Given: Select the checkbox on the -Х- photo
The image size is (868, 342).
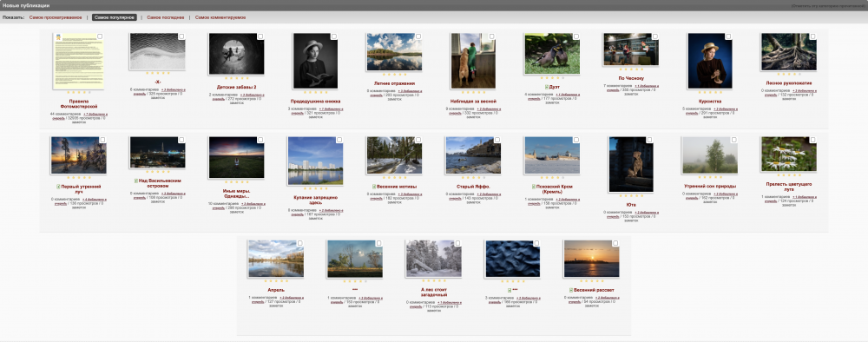Looking at the screenshot, I should tap(181, 36).
